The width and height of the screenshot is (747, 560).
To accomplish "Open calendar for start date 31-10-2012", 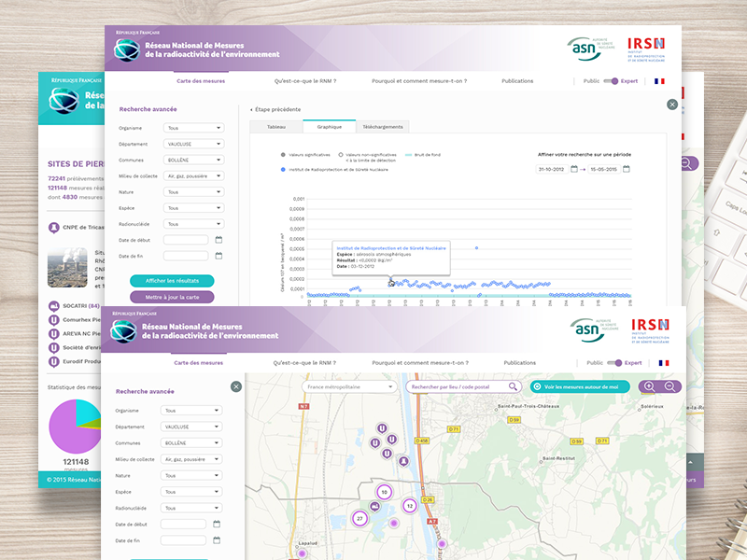I will click(574, 169).
